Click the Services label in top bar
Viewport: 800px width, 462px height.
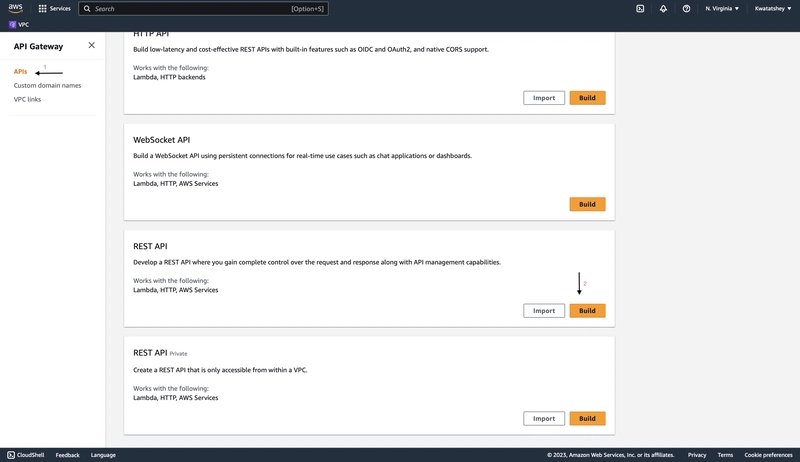pyautogui.click(x=60, y=9)
